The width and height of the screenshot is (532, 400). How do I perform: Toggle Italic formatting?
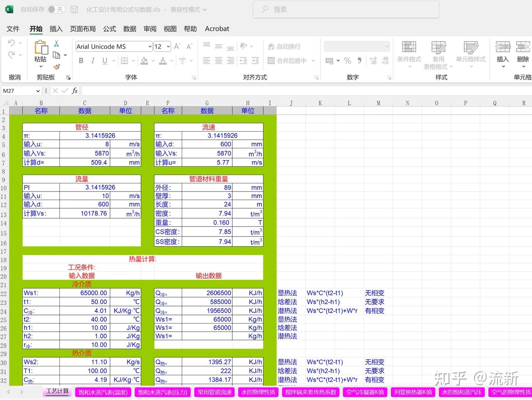click(x=93, y=61)
